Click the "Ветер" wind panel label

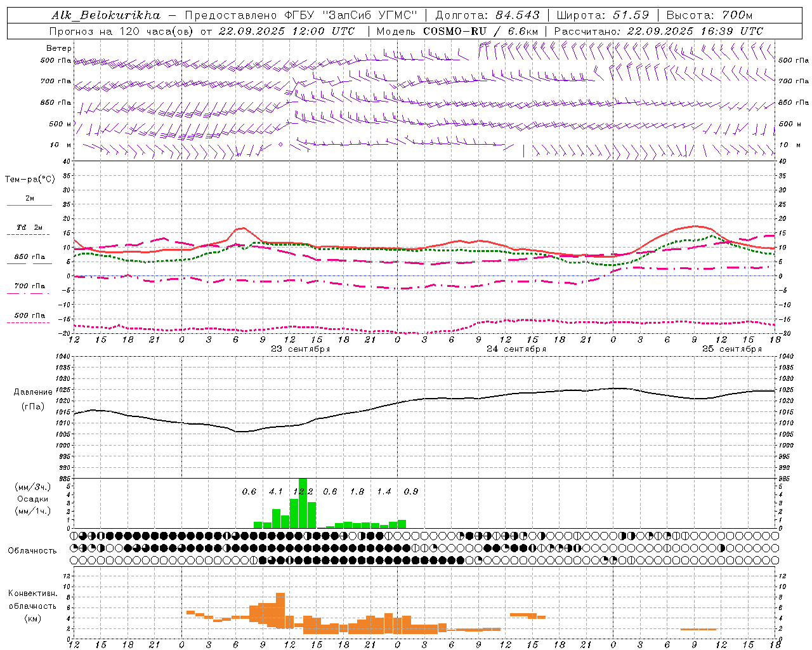click(x=58, y=48)
